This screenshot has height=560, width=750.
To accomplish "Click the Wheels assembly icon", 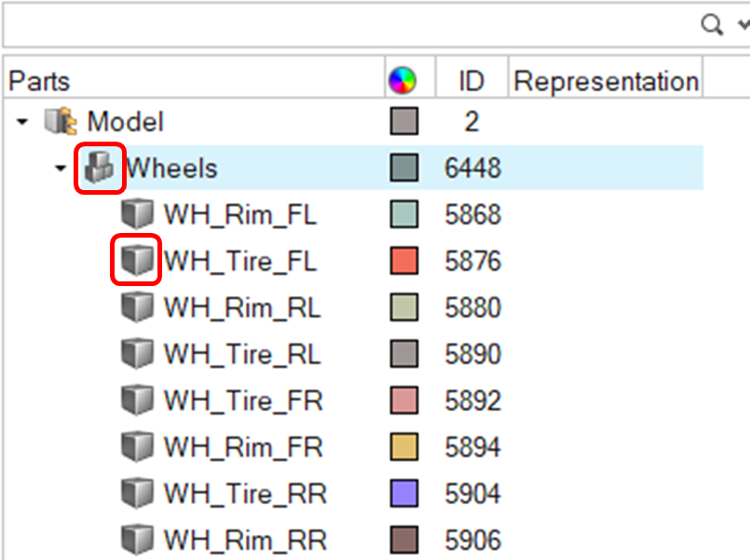I will click(100, 168).
